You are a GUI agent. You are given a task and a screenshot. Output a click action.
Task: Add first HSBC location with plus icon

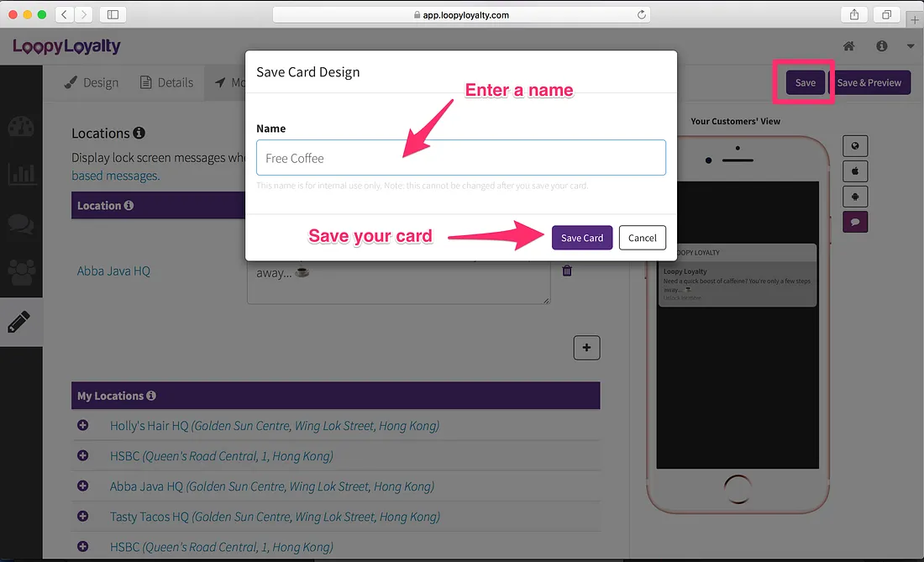(x=83, y=455)
